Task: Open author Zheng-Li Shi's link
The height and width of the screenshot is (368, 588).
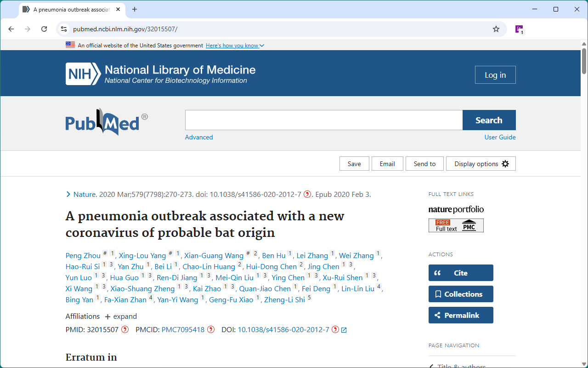Action: pyautogui.click(x=284, y=300)
